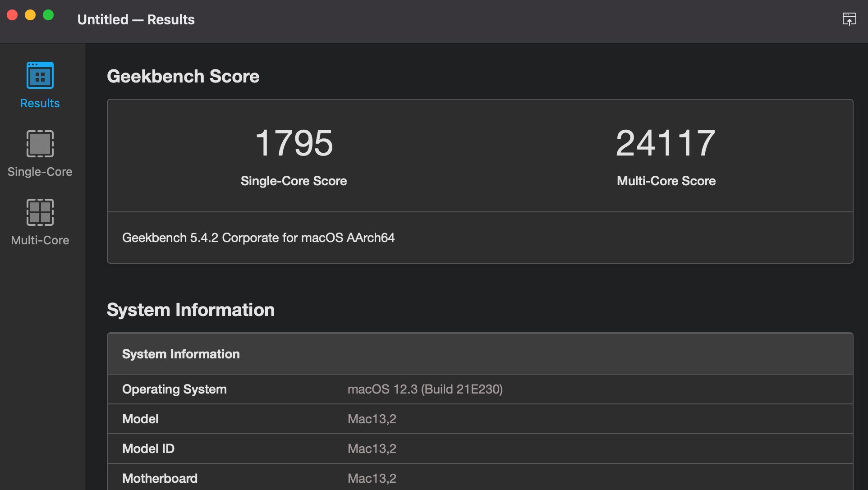
Task: Click the Single-Core Score label
Action: [294, 181]
